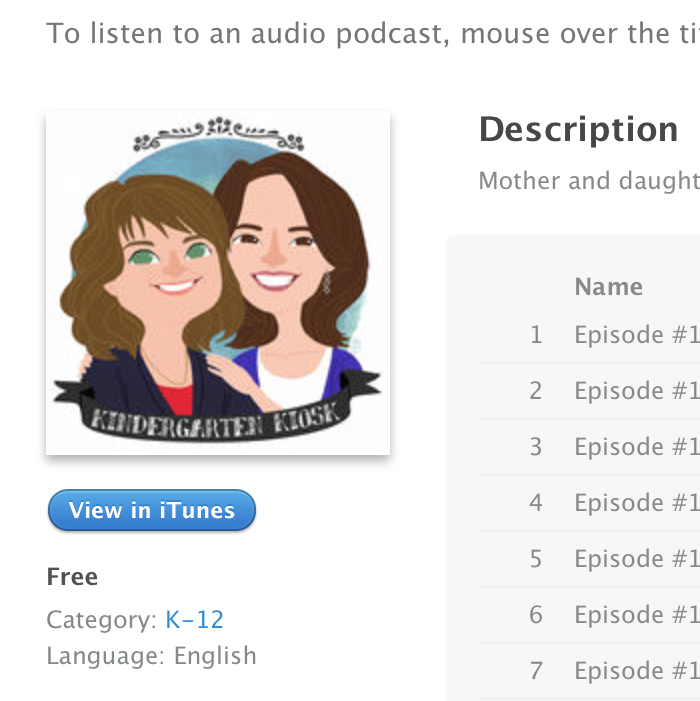700x701 pixels.
Task: Play episode in row 1
Action: (x=590, y=335)
